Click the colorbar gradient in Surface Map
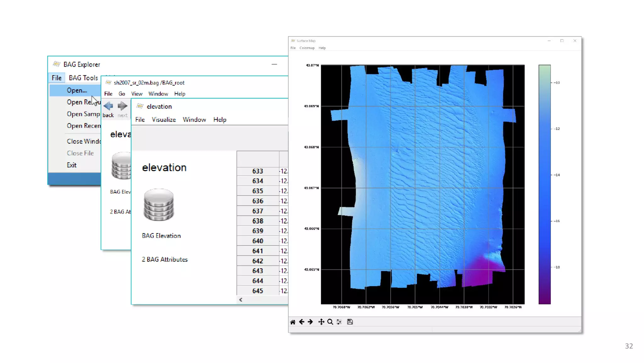 [x=544, y=184]
